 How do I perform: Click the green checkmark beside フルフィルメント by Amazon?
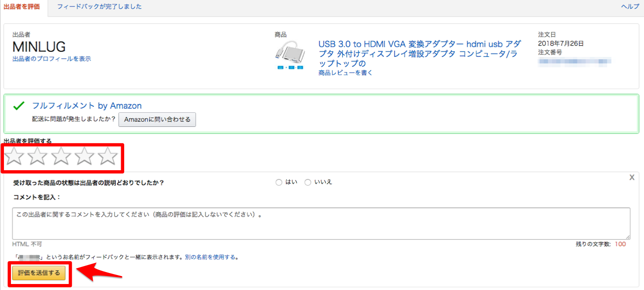[x=18, y=105]
